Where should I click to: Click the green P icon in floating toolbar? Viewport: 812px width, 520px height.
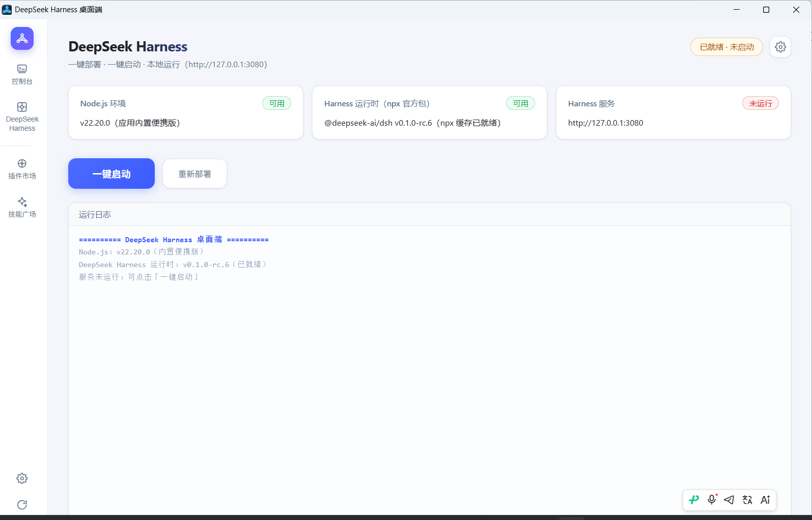coord(694,500)
